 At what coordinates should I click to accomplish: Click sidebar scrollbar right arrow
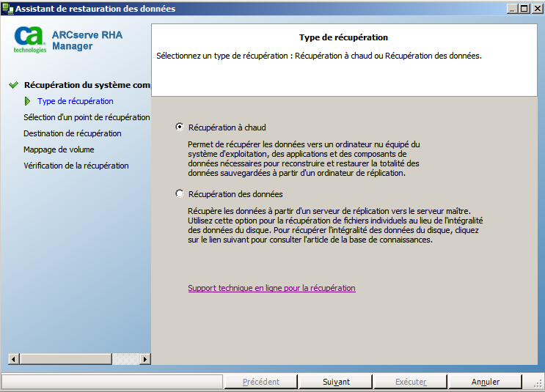145,359
